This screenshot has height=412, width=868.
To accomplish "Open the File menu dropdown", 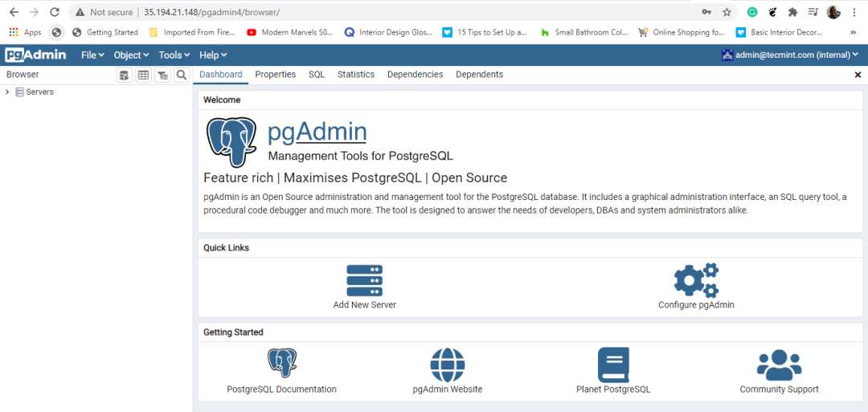I will point(92,55).
